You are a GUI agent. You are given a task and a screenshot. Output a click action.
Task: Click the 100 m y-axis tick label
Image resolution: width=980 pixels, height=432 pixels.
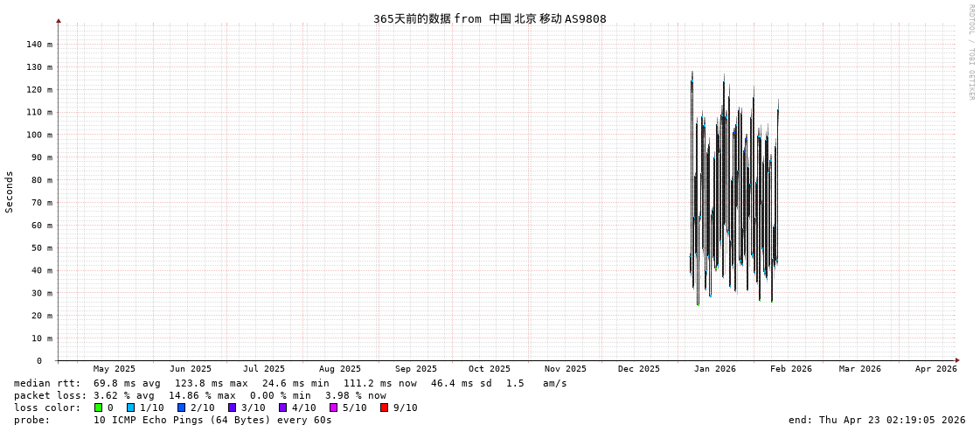coord(38,135)
